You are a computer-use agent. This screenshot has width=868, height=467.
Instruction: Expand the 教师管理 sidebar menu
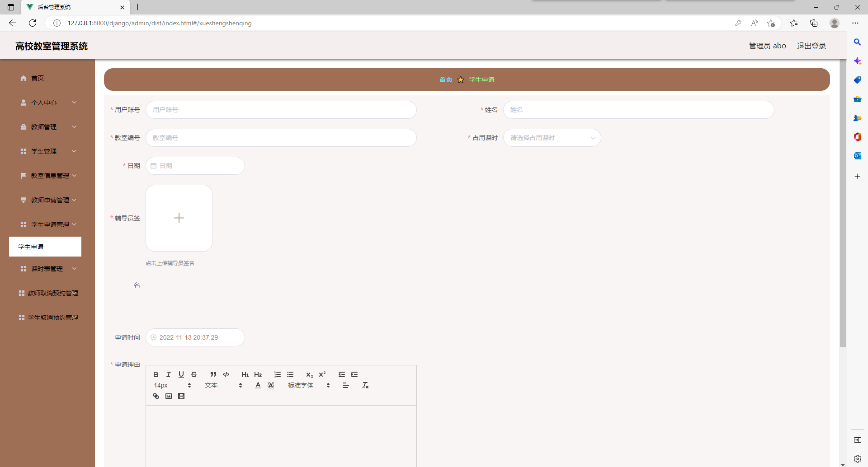[47, 127]
